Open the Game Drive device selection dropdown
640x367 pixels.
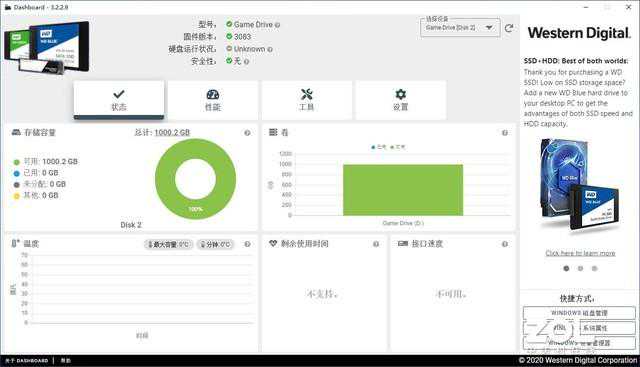point(460,28)
